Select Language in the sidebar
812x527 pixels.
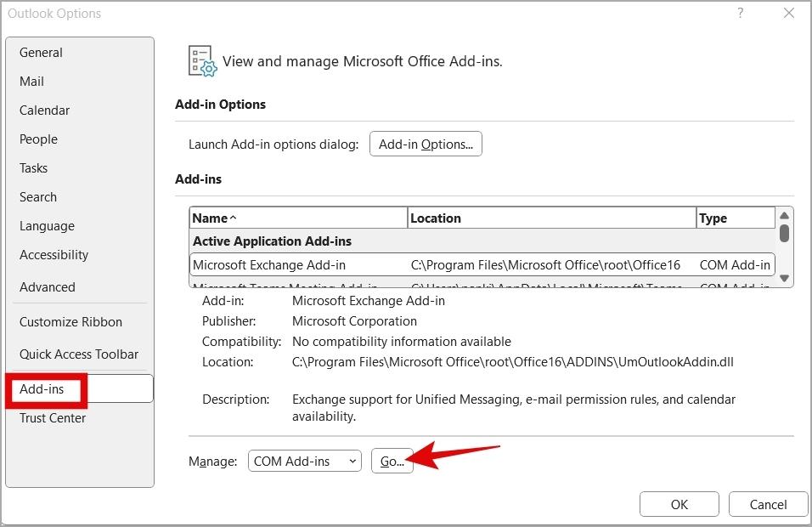click(47, 226)
